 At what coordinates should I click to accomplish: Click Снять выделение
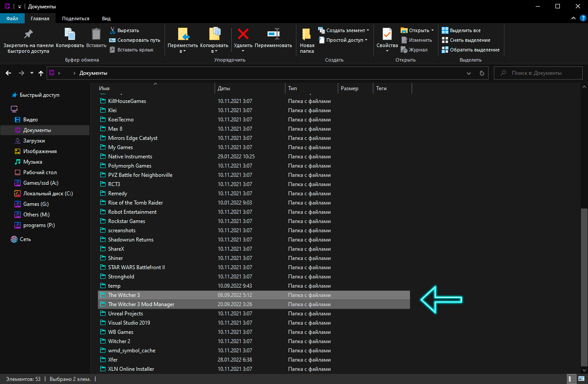coord(466,40)
